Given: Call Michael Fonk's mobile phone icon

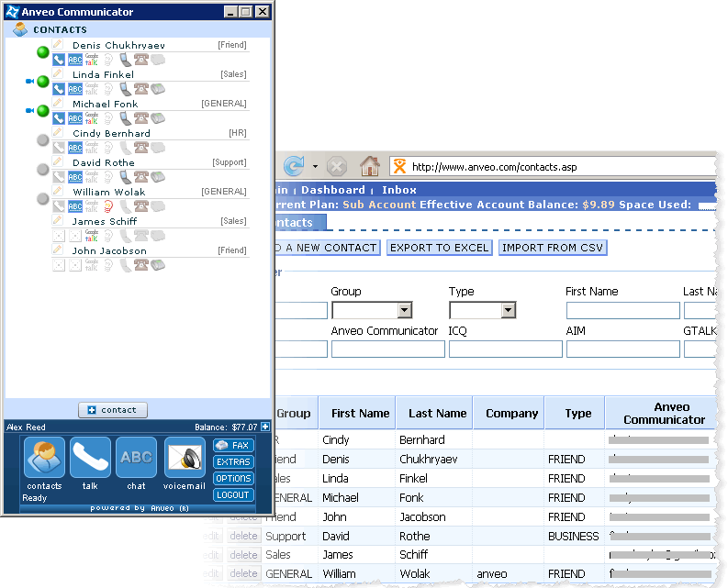Looking at the screenshot, I should click(126, 118).
